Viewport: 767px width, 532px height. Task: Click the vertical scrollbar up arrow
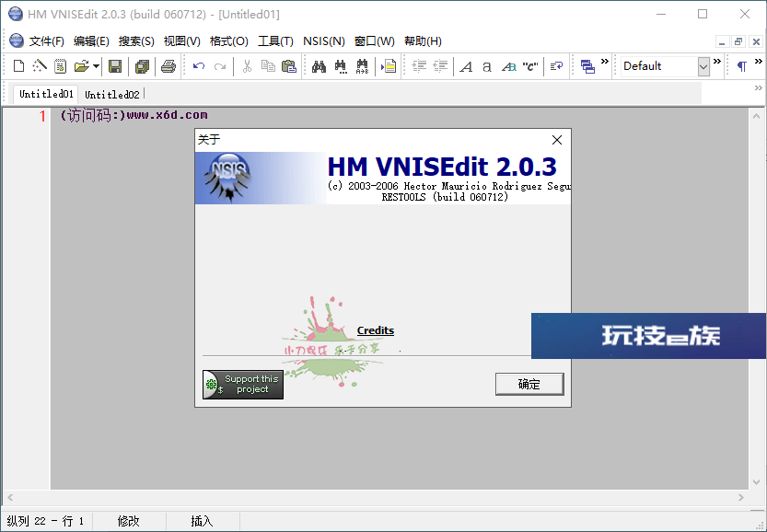coord(756,116)
